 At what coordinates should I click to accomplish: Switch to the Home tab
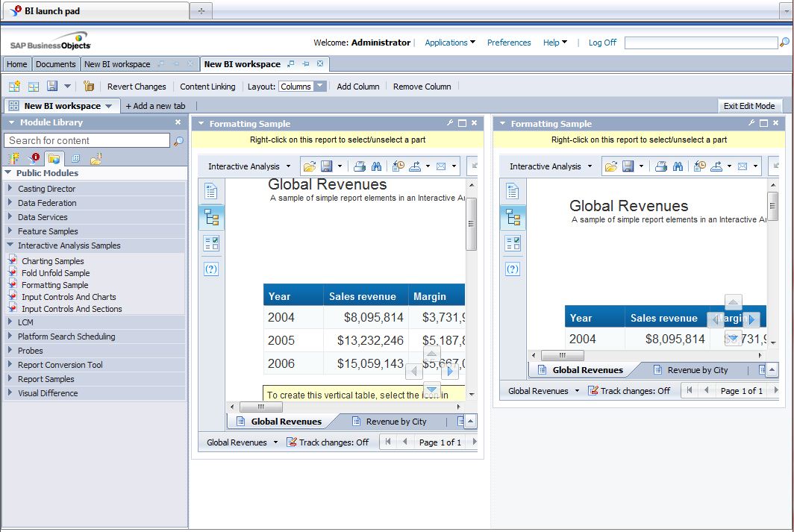(16, 64)
